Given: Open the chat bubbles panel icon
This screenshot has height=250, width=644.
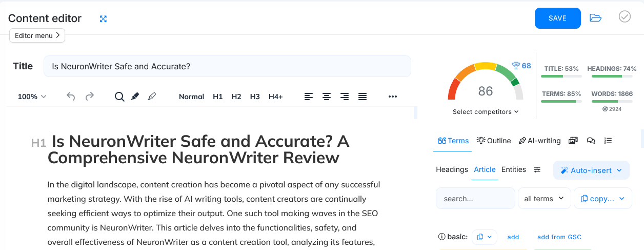Looking at the screenshot, I should (x=591, y=141).
